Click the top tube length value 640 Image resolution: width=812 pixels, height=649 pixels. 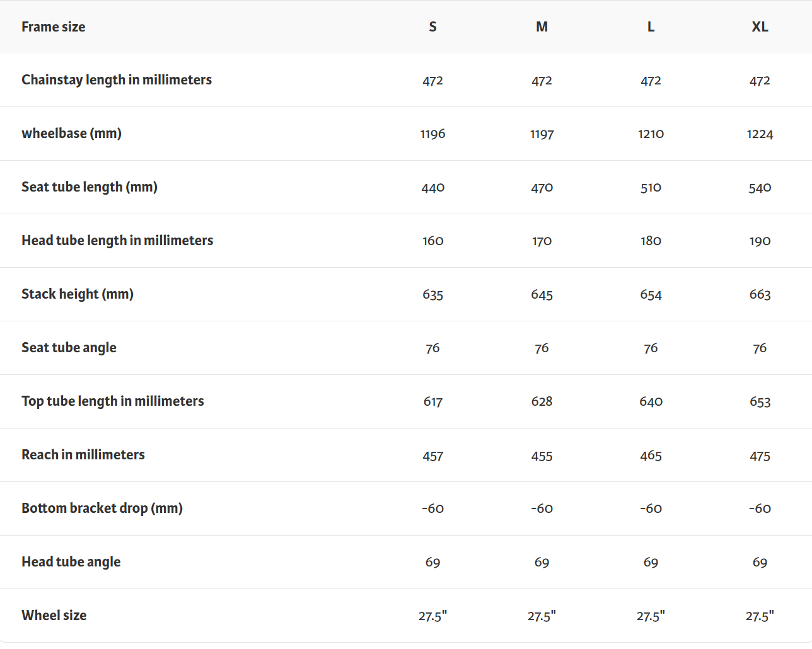click(x=651, y=402)
